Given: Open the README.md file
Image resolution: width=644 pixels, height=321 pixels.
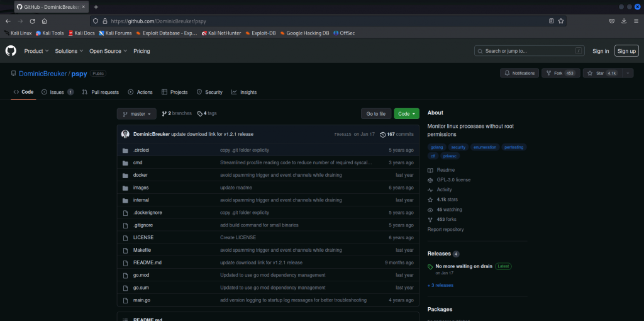Looking at the screenshot, I should [147, 262].
